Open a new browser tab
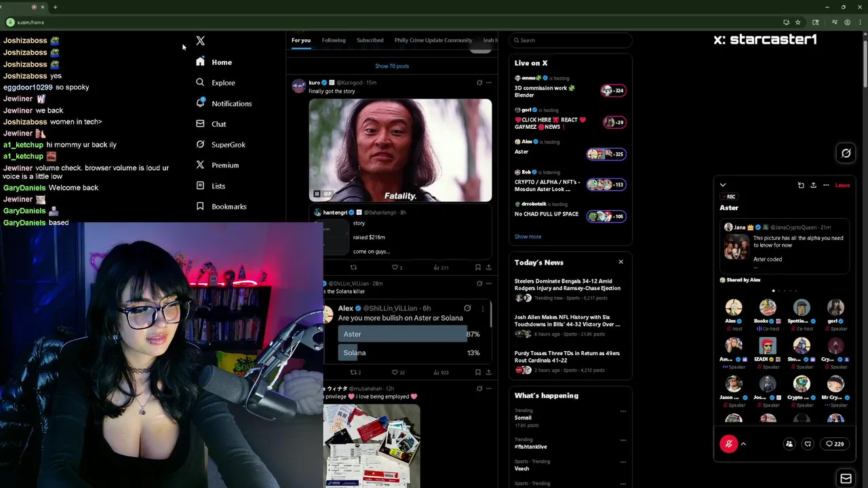This screenshot has height=488, width=868. [x=55, y=7]
